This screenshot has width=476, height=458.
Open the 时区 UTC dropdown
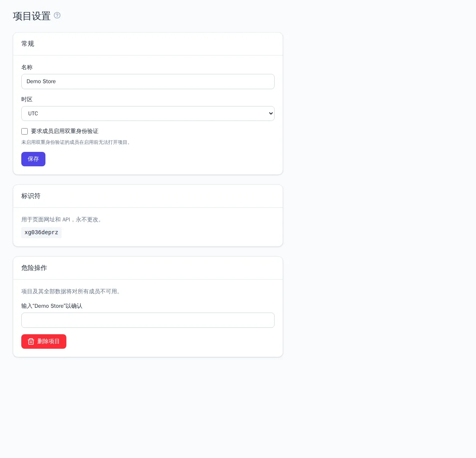coord(148,113)
